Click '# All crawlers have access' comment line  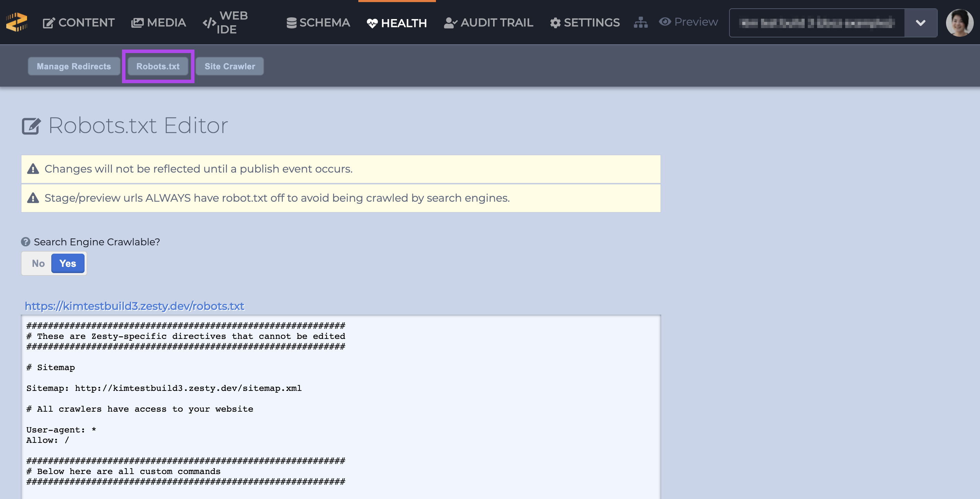pyautogui.click(x=140, y=409)
